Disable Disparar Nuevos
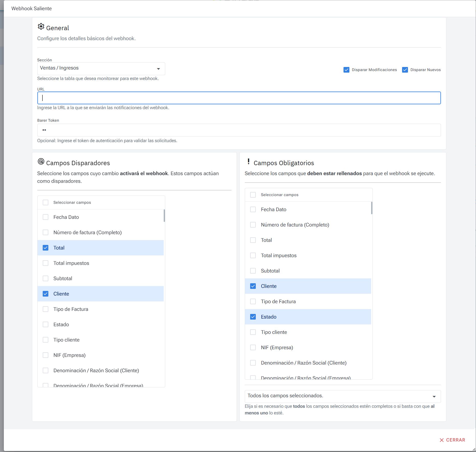This screenshot has height=452, width=476. point(405,70)
